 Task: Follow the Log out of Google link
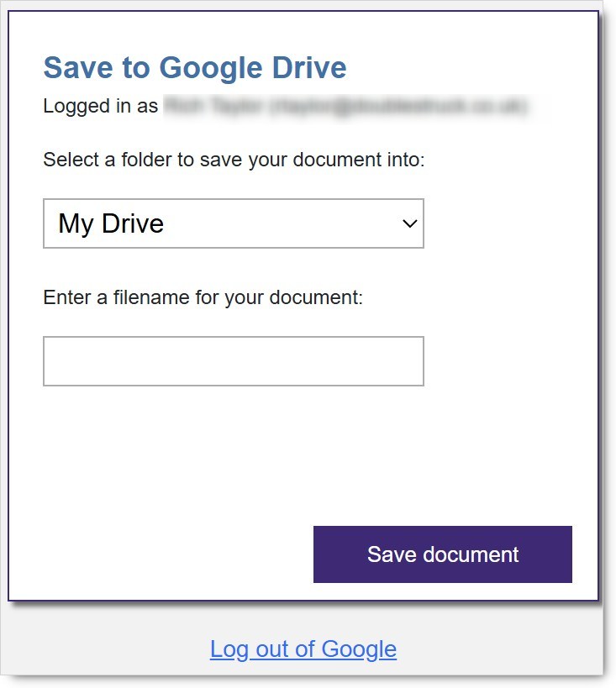pyautogui.click(x=303, y=649)
